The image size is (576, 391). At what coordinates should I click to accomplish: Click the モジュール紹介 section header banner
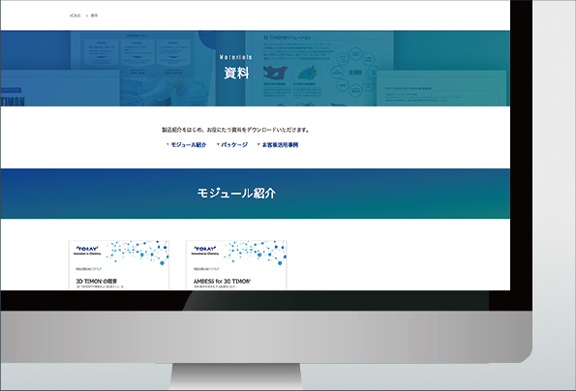pos(255,194)
